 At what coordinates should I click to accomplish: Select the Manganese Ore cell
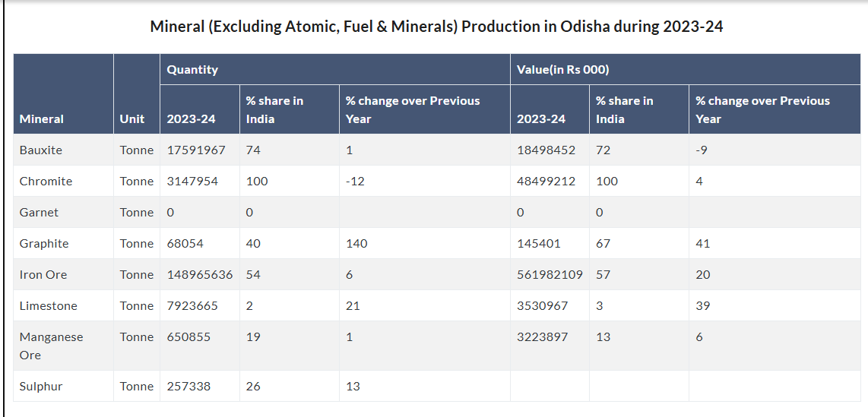coord(51,346)
